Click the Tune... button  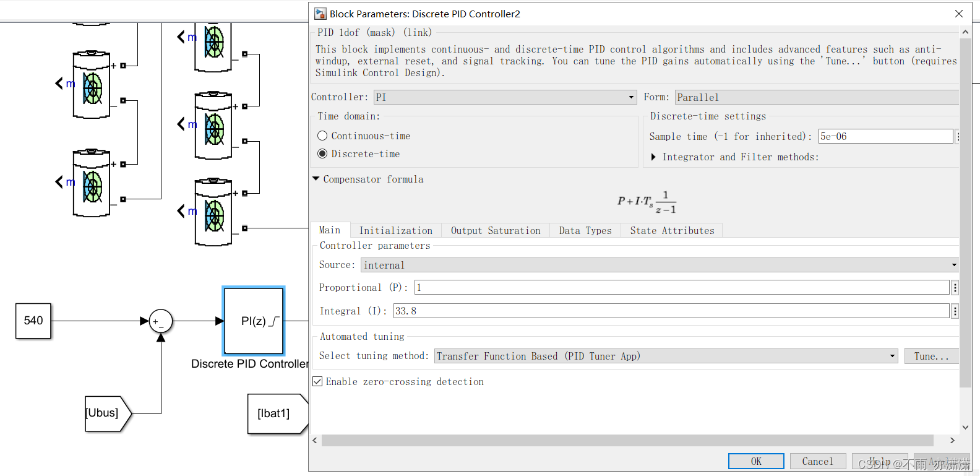(x=931, y=356)
